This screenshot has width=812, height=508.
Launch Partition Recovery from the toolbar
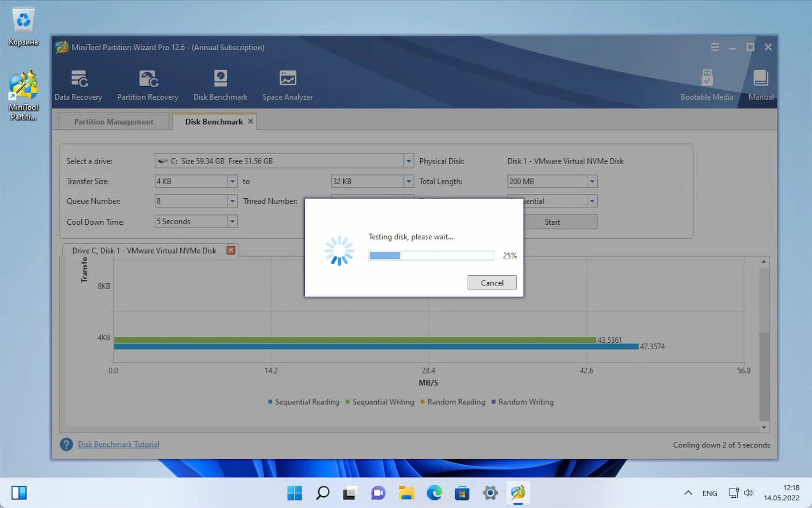pyautogui.click(x=148, y=86)
